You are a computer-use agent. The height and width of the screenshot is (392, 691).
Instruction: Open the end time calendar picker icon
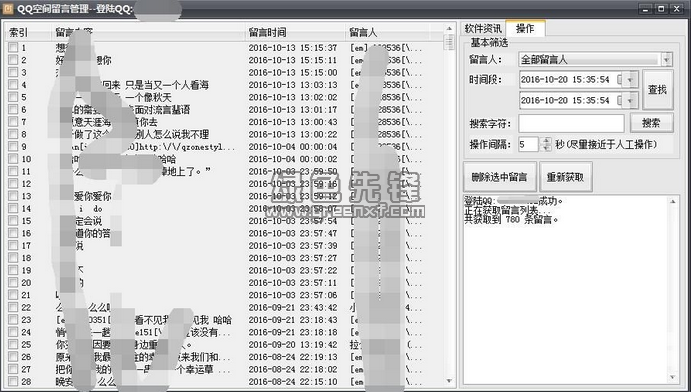(x=620, y=100)
